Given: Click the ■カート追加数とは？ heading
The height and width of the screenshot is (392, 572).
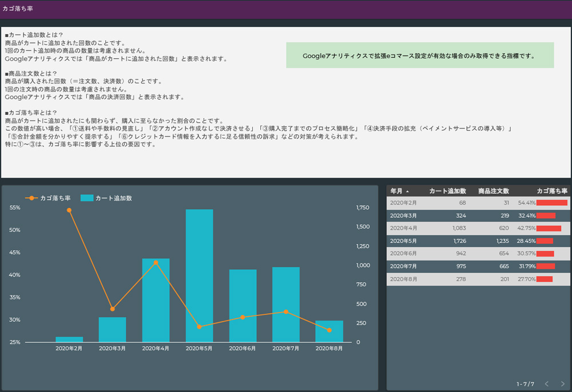Looking at the screenshot, I should coord(34,35).
